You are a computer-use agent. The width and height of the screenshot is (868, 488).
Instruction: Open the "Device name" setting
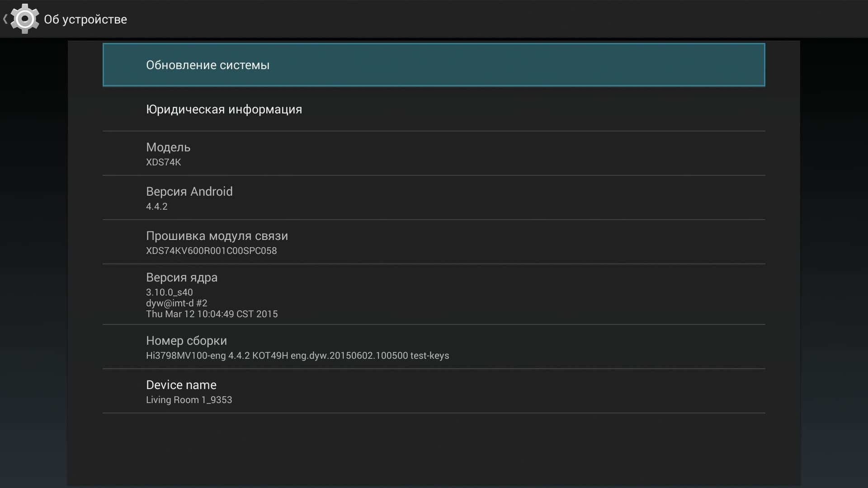181,385
